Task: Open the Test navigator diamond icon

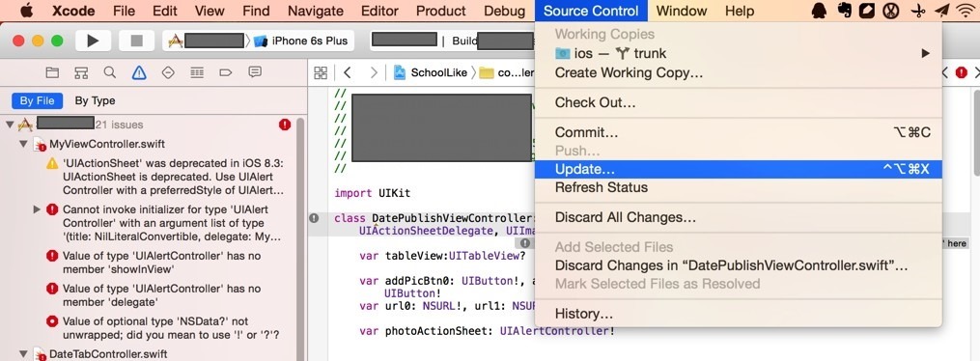Action: [x=167, y=72]
